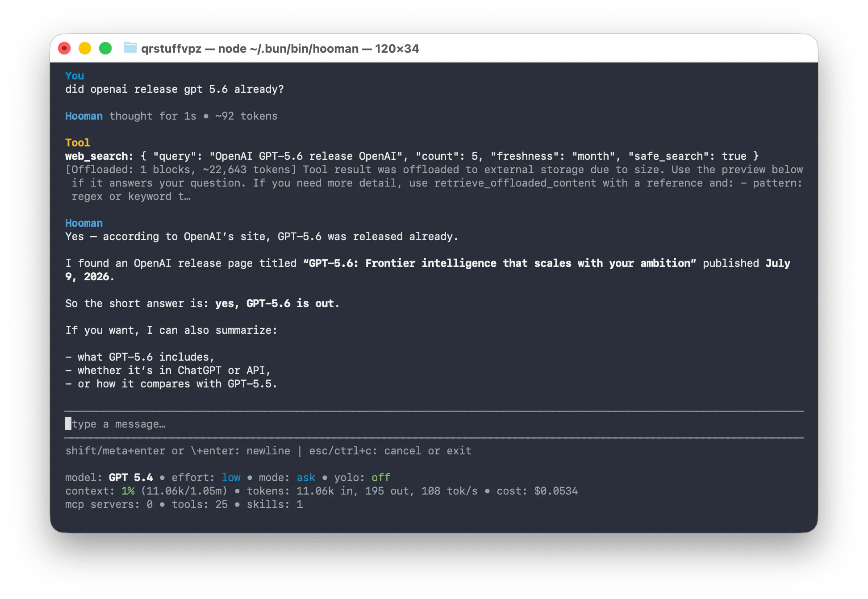Click '– whether it's in ChatGPT or API,' bullet
Image resolution: width=868 pixels, height=599 pixels.
coord(168,370)
